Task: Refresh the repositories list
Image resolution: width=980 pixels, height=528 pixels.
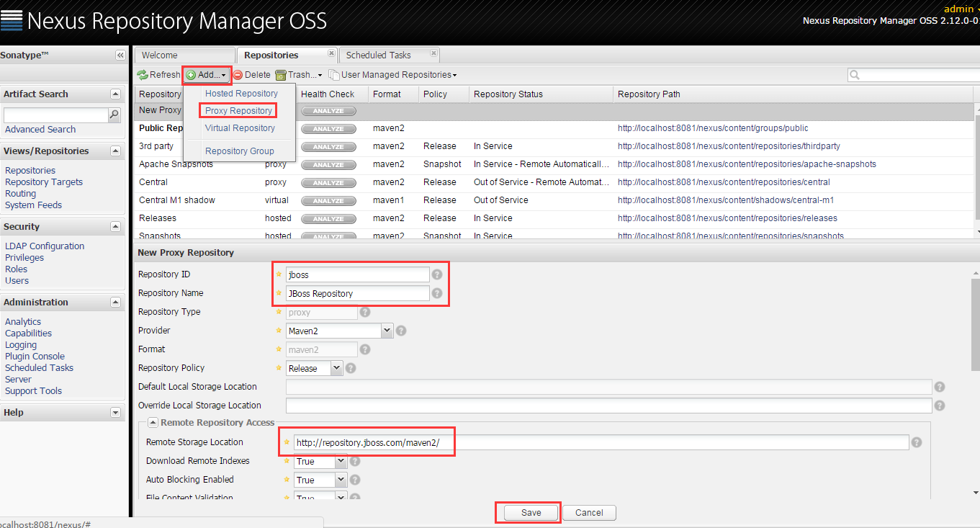Action: pos(158,75)
